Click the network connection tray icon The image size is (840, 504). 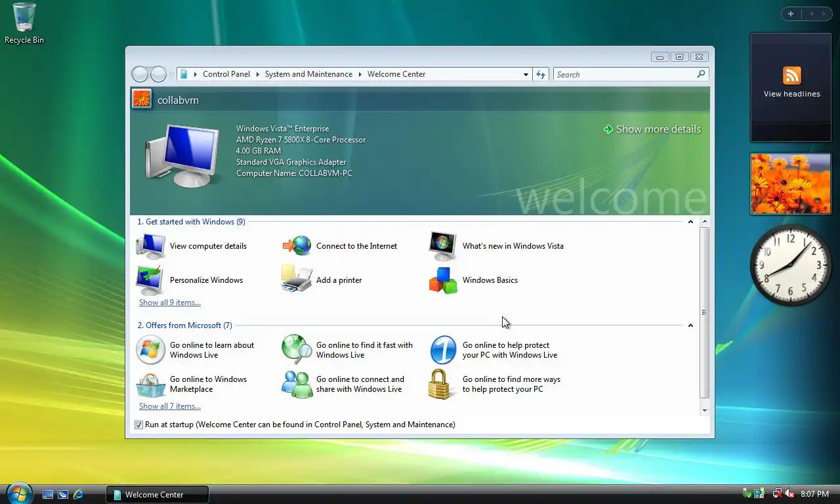click(x=778, y=493)
